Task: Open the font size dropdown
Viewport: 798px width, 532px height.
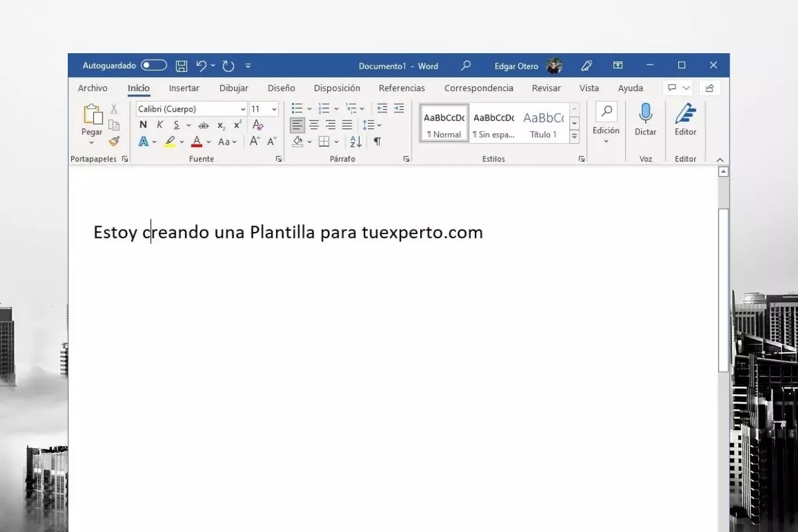Action: click(273, 108)
